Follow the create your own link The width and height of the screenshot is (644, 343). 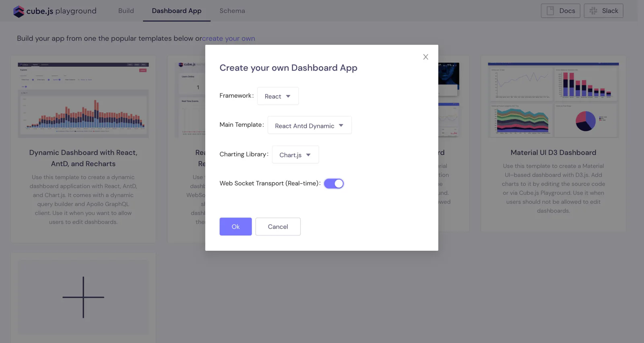point(229,39)
